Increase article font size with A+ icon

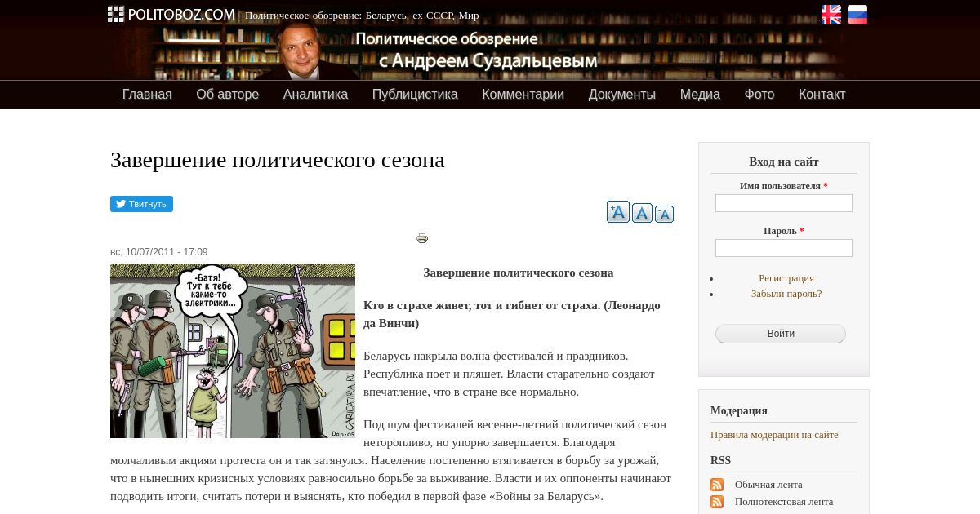point(618,212)
